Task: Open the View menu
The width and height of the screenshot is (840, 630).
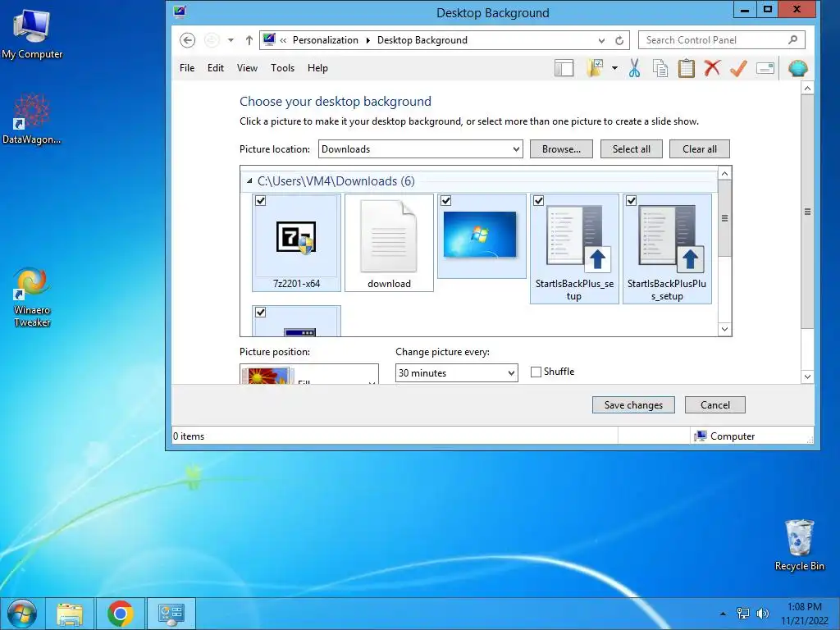Action: click(247, 68)
